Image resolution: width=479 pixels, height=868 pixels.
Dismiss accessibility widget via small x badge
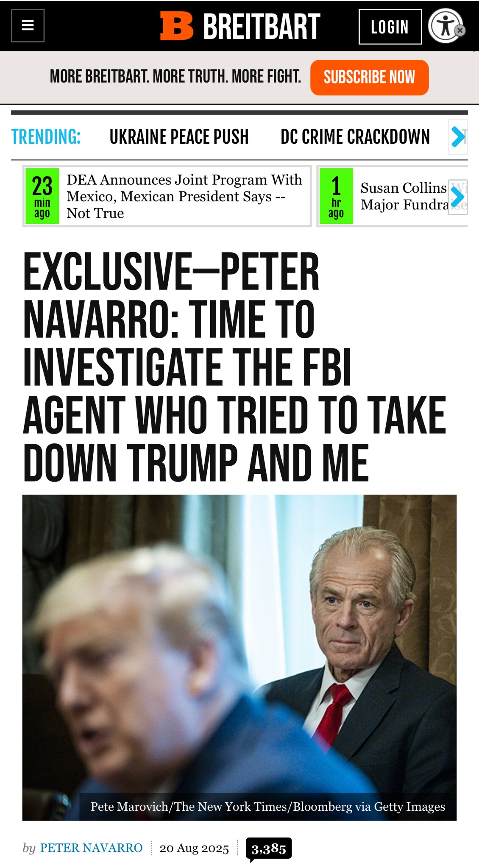coord(460,31)
